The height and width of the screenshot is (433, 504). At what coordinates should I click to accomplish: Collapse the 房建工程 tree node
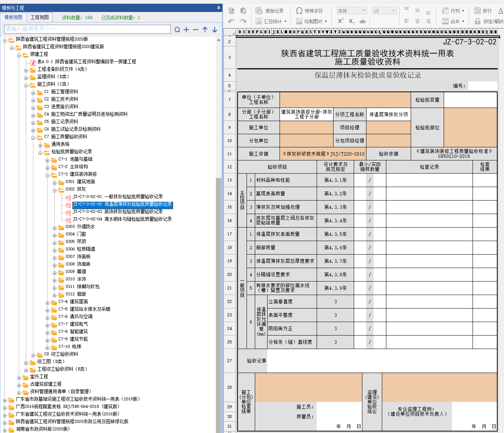(x=19, y=55)
